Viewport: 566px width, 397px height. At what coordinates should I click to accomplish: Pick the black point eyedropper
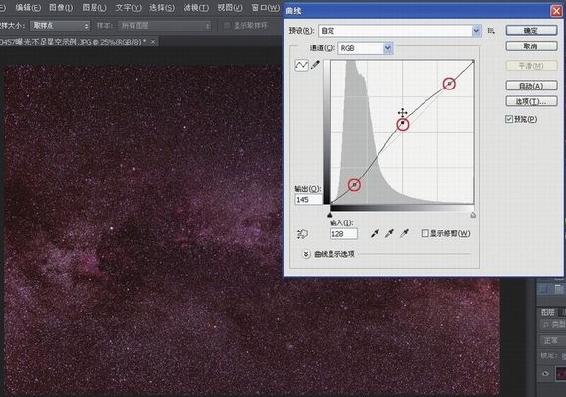click(x=375, y=234)
